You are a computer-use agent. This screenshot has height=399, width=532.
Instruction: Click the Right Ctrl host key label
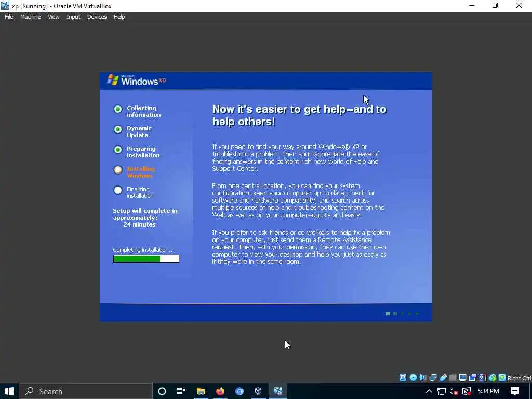pos(520,378)
